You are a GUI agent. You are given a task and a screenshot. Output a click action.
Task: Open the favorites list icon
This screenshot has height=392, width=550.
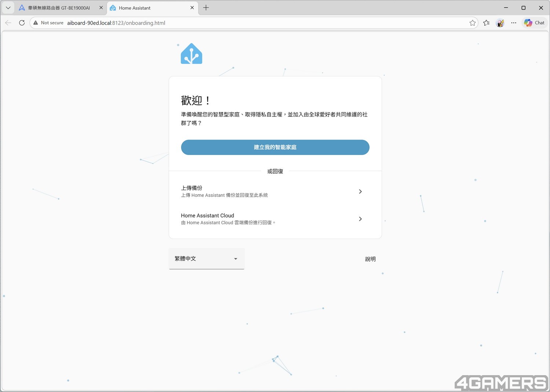pyautogui.click(x=486, y=23)
